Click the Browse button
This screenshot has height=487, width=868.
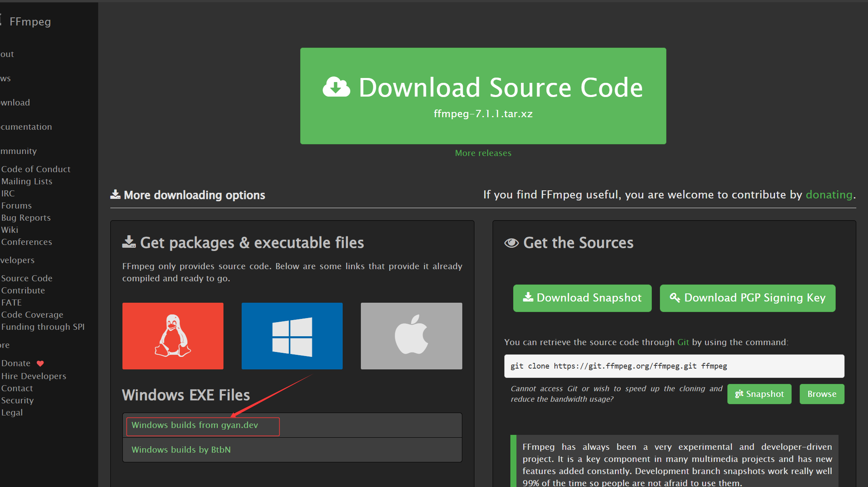pyautogui.click(x=822, y=394)
